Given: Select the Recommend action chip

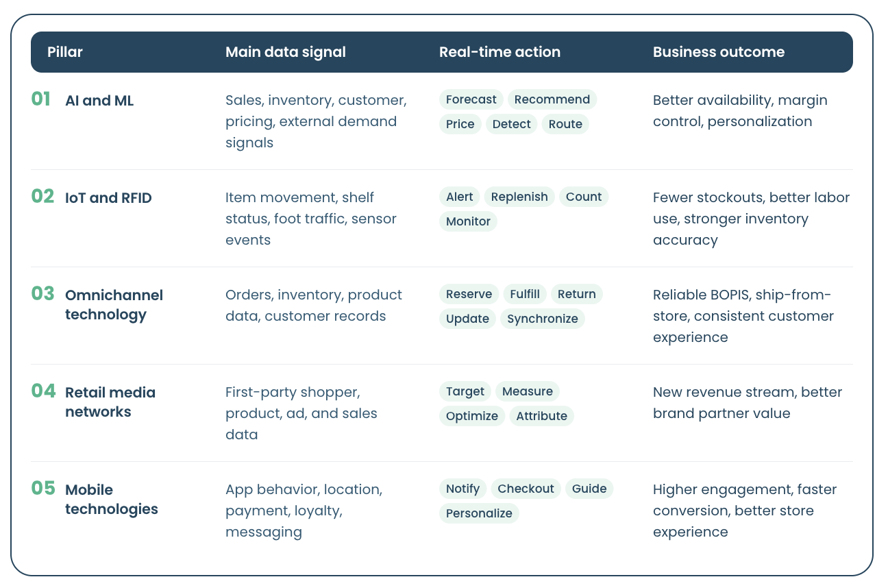Looking at the screenshot, I should pyautogui.click(x=552, y=99).
